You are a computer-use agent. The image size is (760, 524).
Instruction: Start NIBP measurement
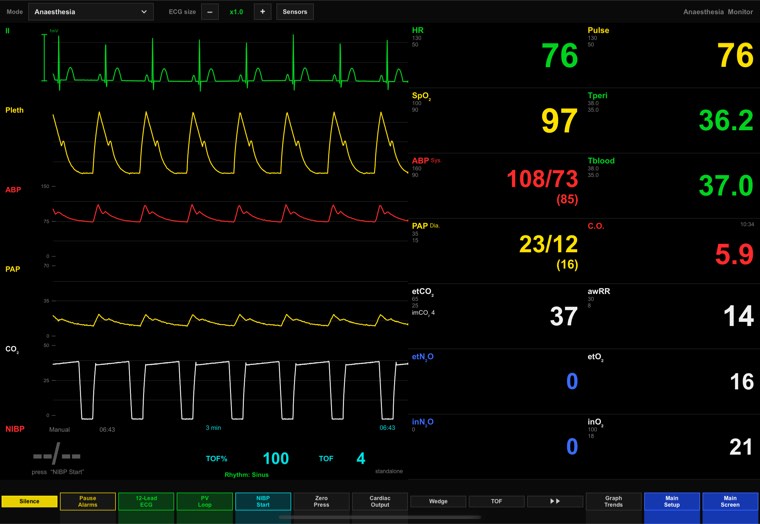[263, 501]
